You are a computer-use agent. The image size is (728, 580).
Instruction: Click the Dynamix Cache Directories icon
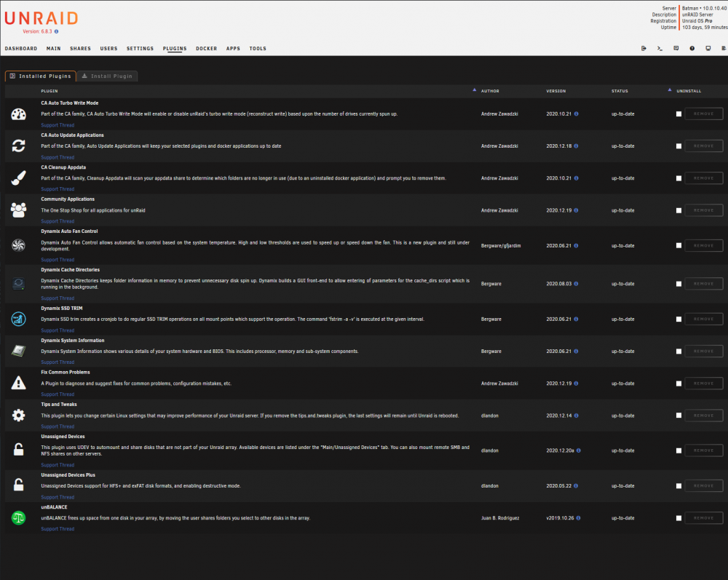(x=19, y=284)
